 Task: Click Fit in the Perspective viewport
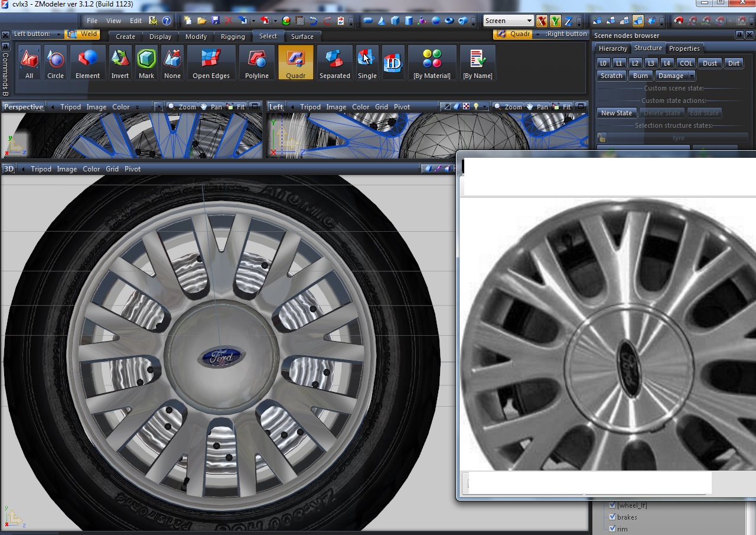coord(236,107)
